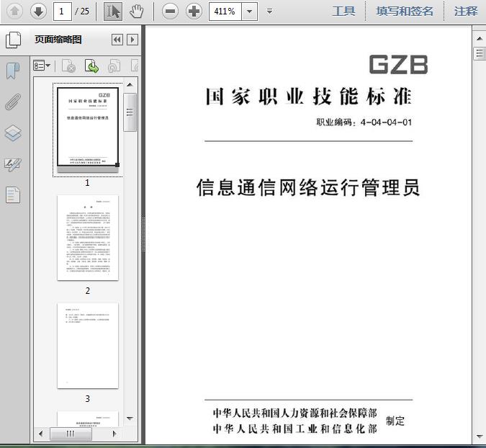Open the document content panel icon

[13, 195]
